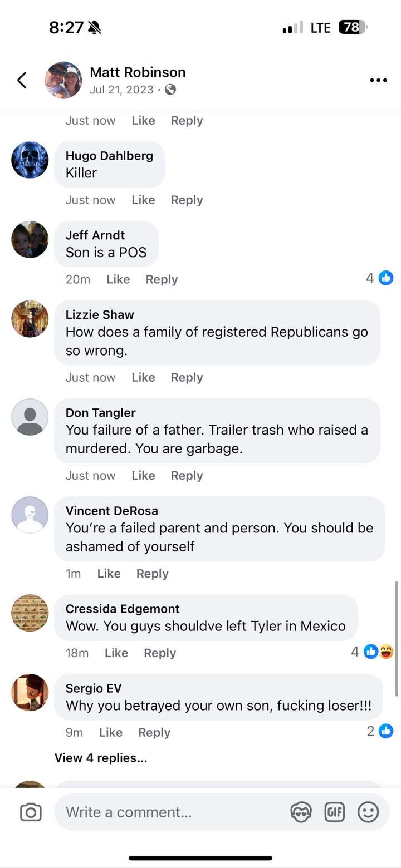The image size is (401, 868).
Task: Tap the back arrow icon
Action: pos(22,80)
